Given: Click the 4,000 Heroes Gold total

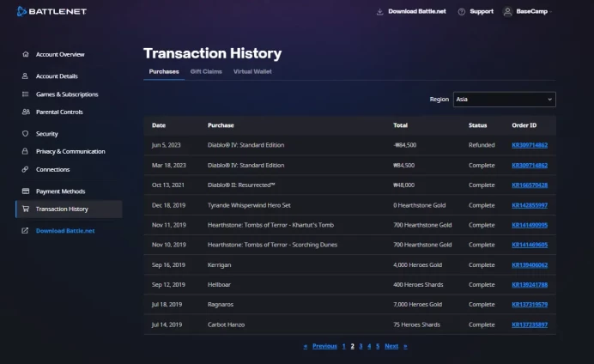Looking at the screenshot, I should click(x=417, y=265).
